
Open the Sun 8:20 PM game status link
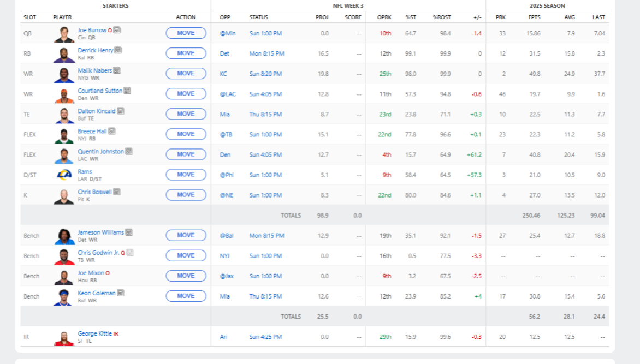tap(266, 74)
